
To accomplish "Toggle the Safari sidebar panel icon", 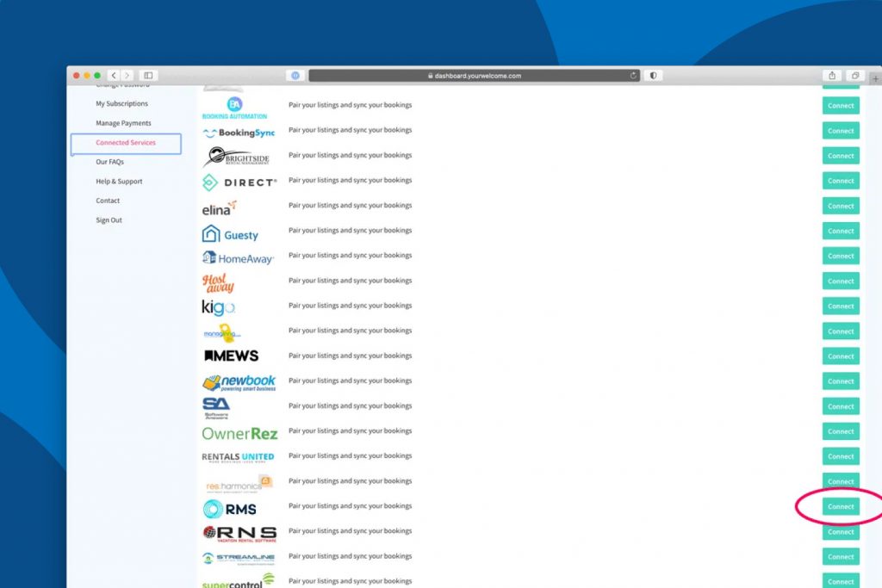I will 147,76.
